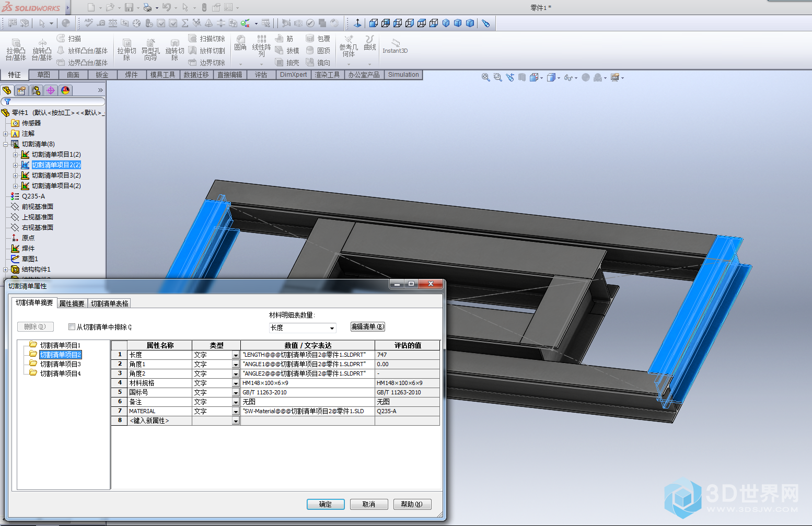Expand 切割清单项目3(2) in the feature tree
The width and height of the screenshot is (812, 526).
click(15, 176)
